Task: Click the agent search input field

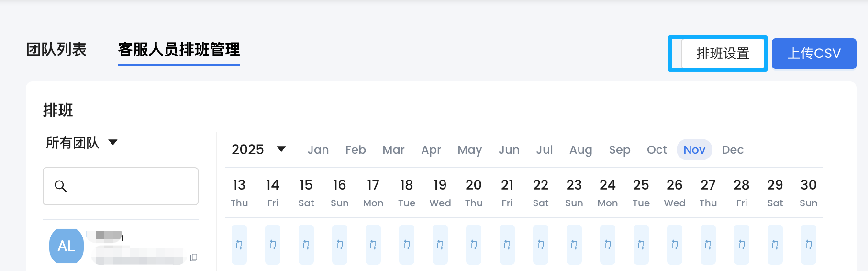Action: click(129, 186)
